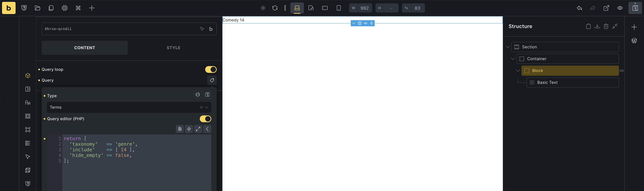This screenshot has height=191, width=644.
Task: Click the layout grid icon in left sidebar
Action: (28, 89)
